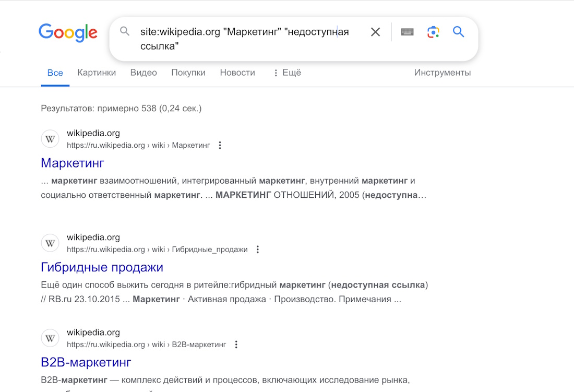Click the Wikipedia favicon on the Маркетинг result
The image size is (574, 392).
pyautogui.click(x=50, y=138)
